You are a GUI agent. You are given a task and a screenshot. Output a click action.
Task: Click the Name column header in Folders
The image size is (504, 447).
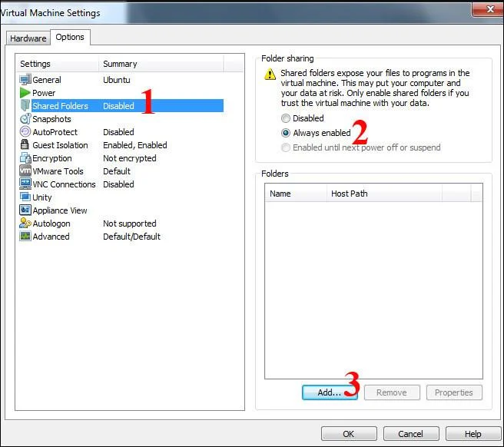point(296,194)
